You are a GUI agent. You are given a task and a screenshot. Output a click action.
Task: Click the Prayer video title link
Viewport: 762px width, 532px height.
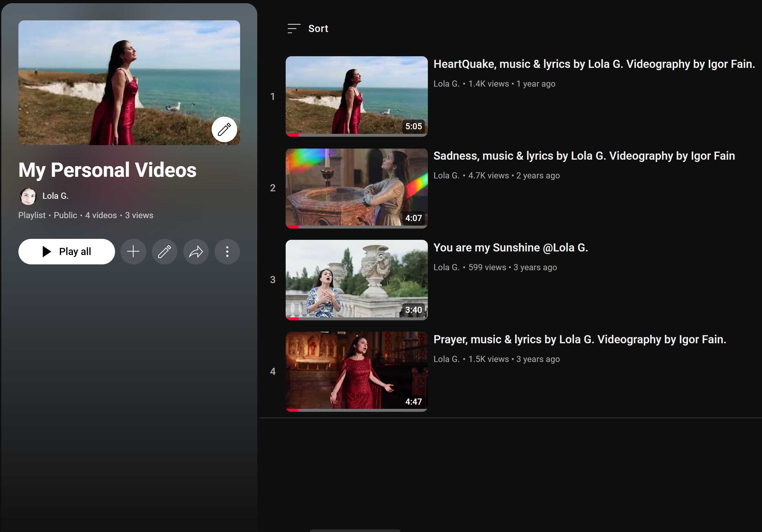pos(579,339)
